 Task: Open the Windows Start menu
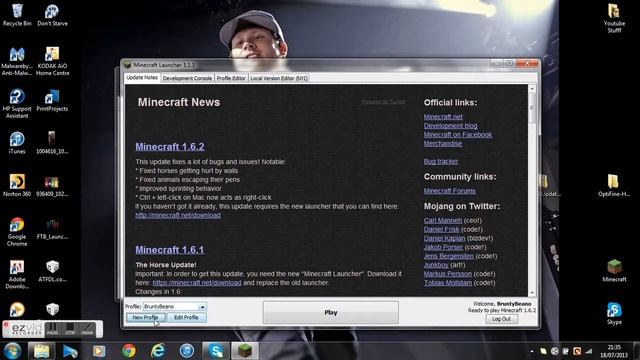pos(12,351)
